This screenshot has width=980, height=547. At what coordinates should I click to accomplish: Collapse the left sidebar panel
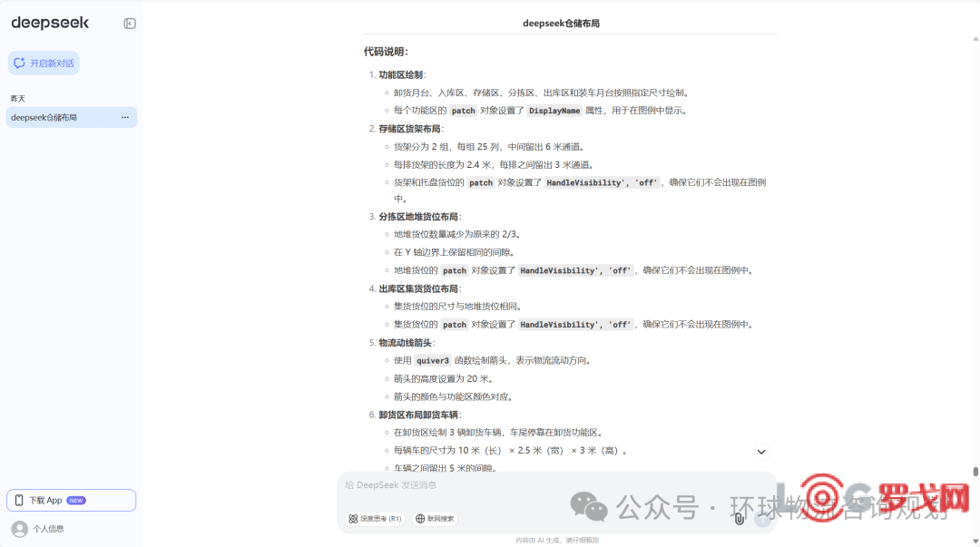coord(130,24)
